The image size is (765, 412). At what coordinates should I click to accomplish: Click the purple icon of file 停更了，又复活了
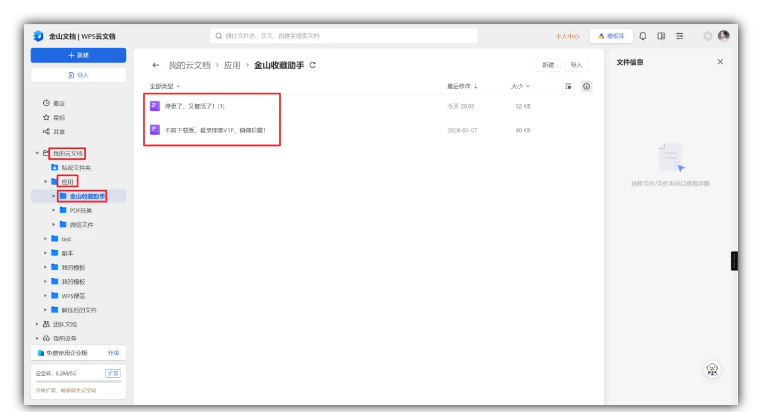coord(155,106)
